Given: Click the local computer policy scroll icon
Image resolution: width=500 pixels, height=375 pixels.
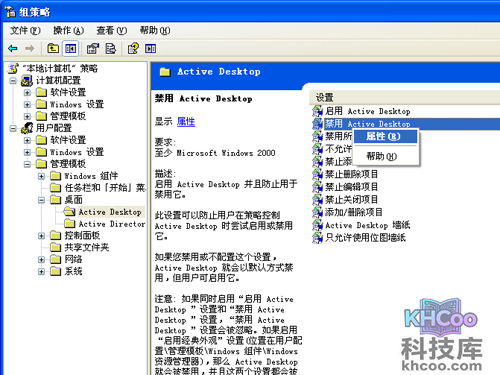Looking at the screenshot, I should pos(13,68).
